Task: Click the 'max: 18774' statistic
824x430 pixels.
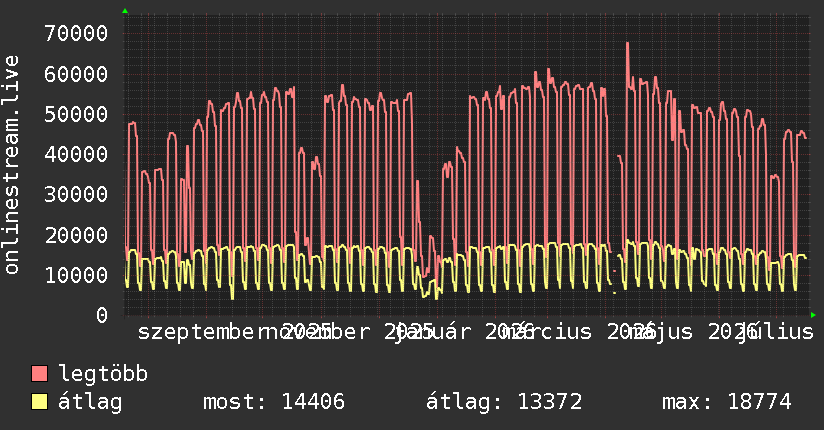Action: point(727,402)
